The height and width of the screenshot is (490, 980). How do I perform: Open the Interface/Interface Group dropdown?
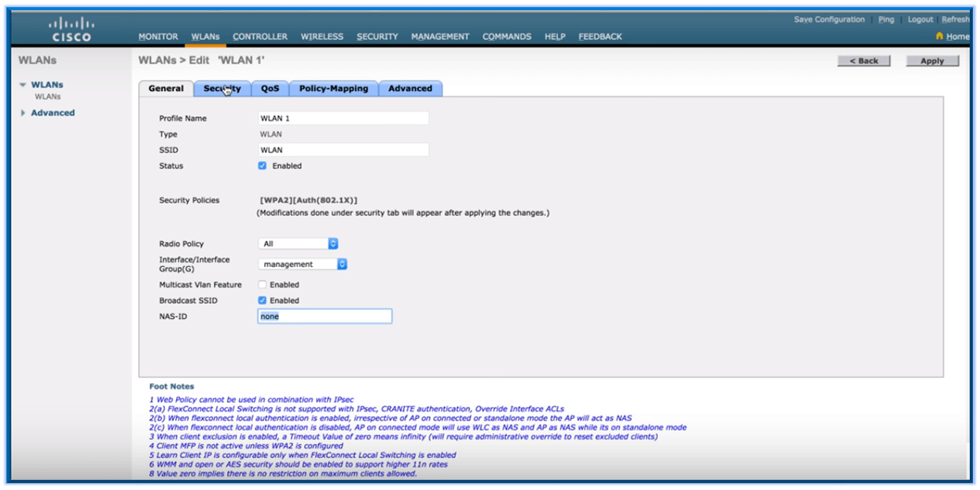(x=301, y=264)
